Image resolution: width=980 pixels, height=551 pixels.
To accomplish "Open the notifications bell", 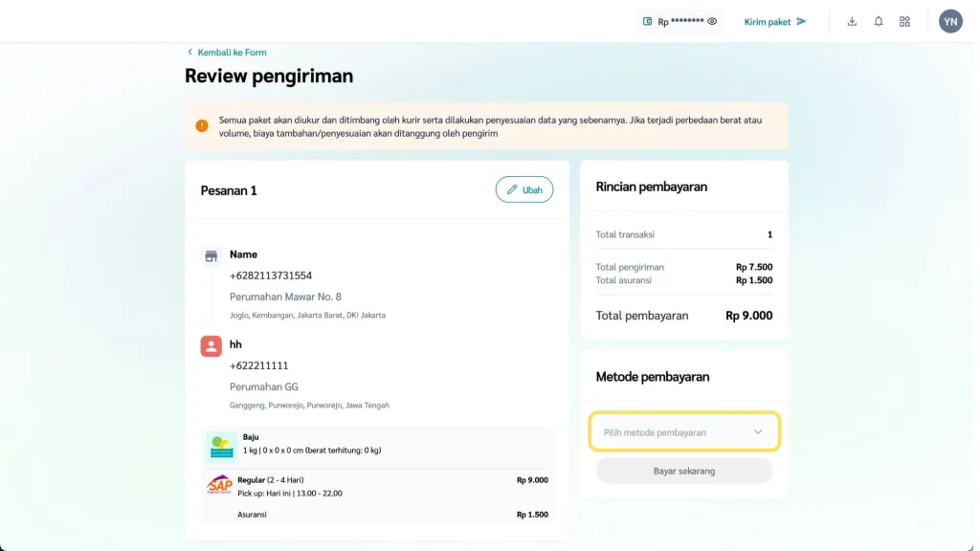I will tap(879, 21).
